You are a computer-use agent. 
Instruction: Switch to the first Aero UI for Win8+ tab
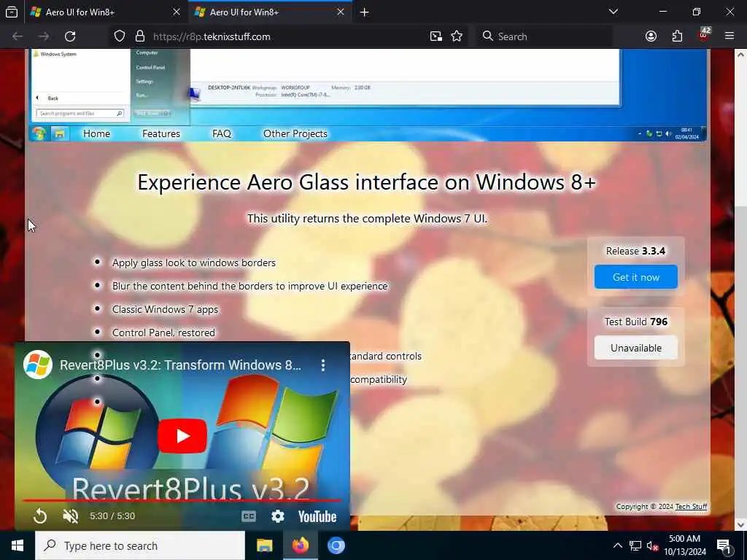(106, 12)
